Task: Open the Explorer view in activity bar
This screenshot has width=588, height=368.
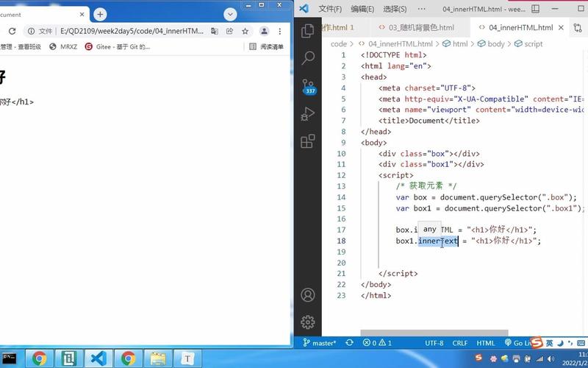Action: click(308, 31)
